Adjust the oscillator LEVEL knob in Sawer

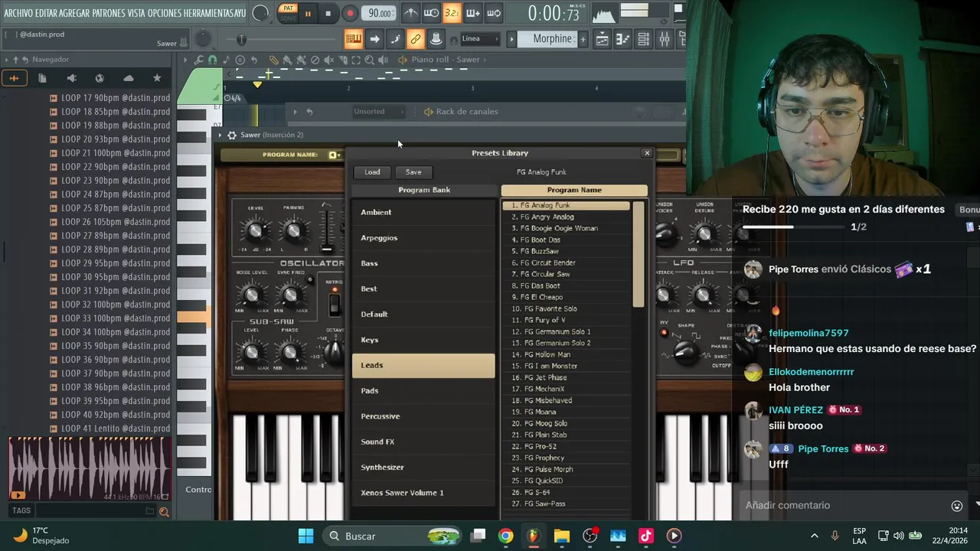pyautogui.click(x=255, y=230)
